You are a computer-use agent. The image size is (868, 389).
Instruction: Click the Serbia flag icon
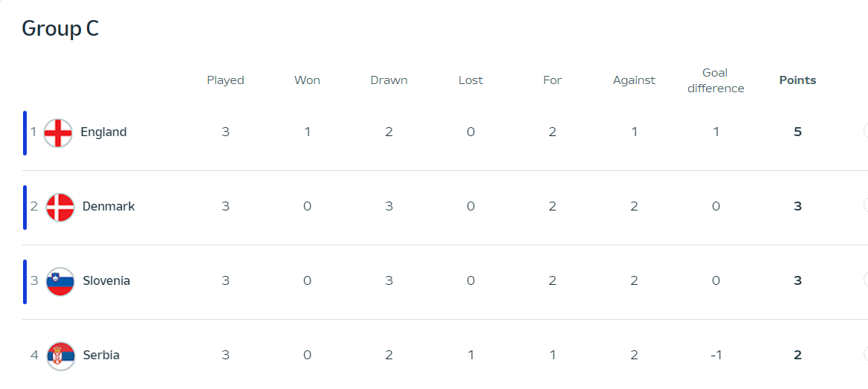pos(60,356)
